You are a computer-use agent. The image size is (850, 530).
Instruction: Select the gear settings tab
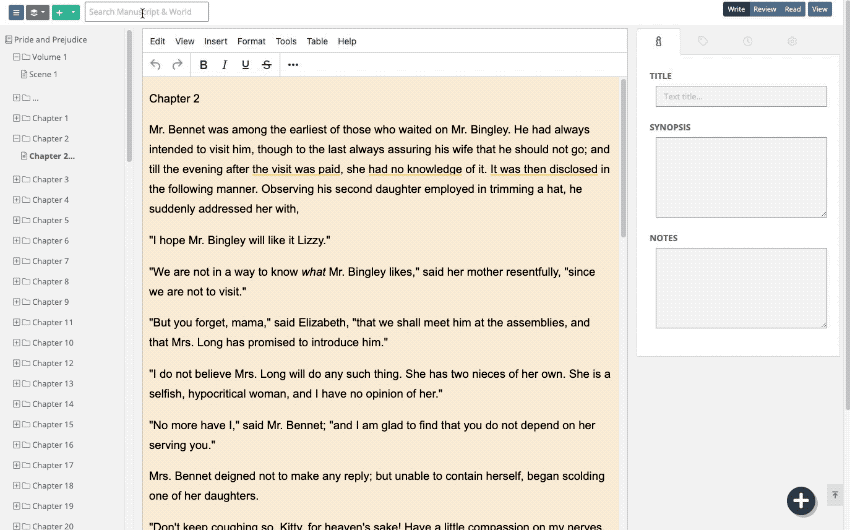(x=792, y=41)
